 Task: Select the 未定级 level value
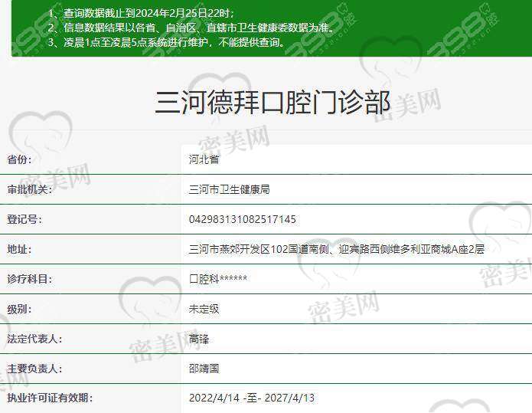click(204, 309)
